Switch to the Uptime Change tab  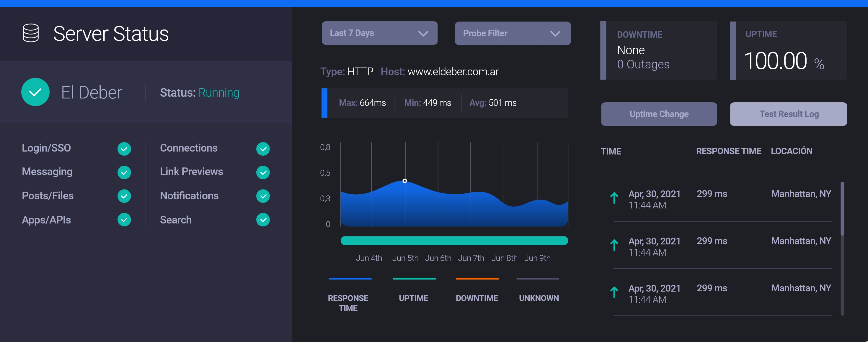click(659, 114)
